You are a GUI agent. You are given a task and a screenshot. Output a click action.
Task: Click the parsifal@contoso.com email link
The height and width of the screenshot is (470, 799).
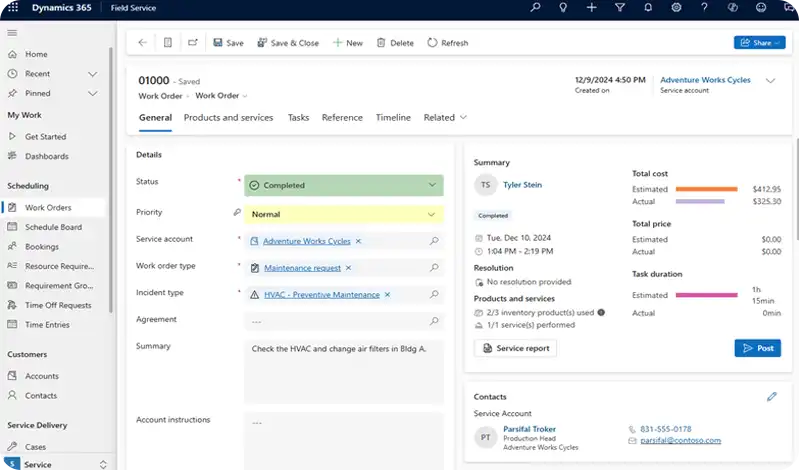[x=680, y=440]
